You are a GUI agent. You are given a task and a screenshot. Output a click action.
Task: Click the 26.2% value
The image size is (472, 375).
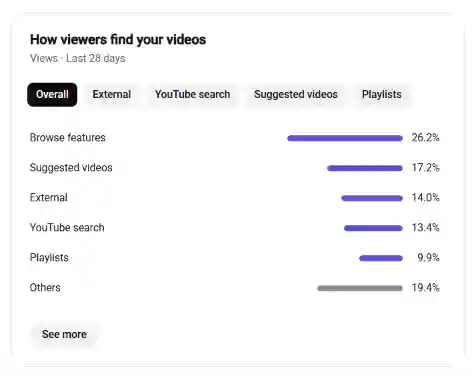pos(426,138)
